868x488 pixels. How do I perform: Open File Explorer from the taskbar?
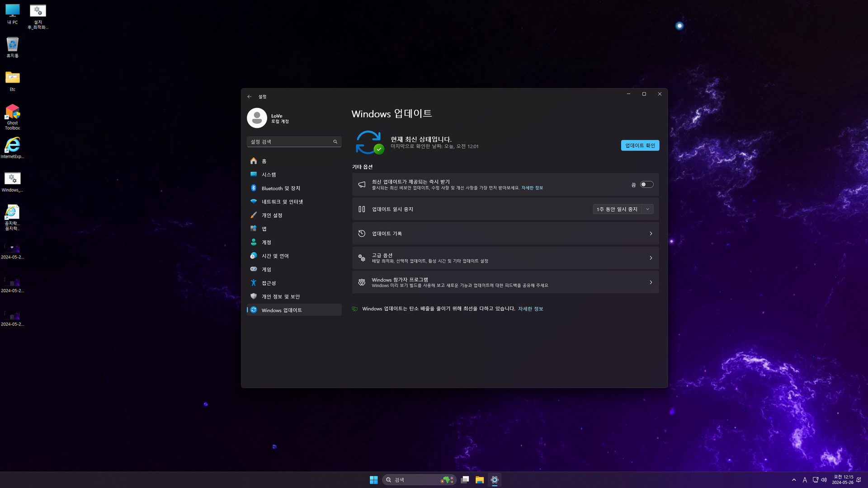coord(480,480)
